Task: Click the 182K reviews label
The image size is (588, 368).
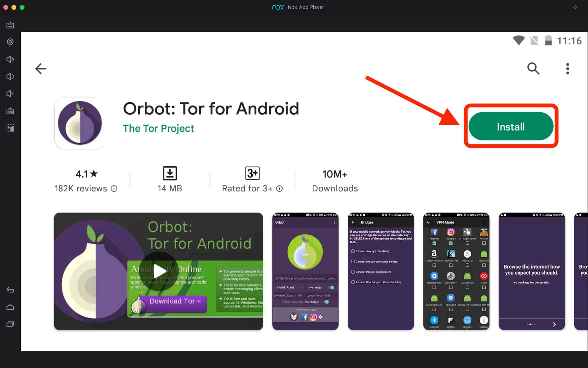Action: click(x=81, y=189)
